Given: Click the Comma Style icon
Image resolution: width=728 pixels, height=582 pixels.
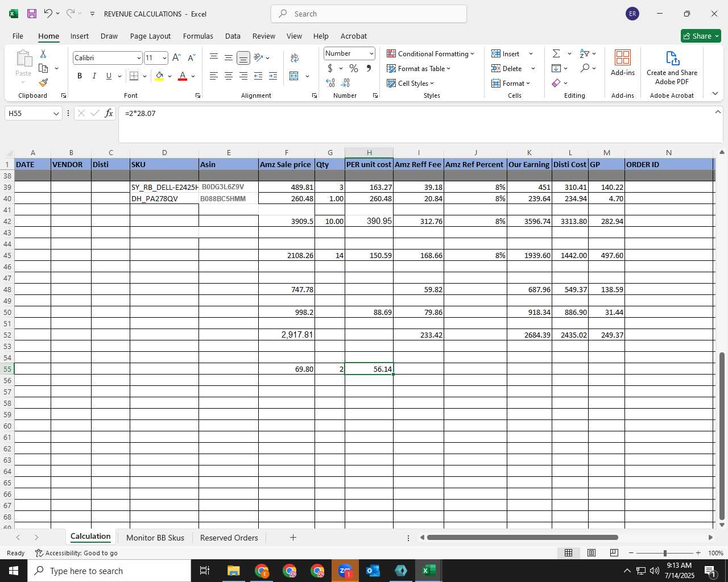Looking at the screenshot, I should [x=369, y=68].
